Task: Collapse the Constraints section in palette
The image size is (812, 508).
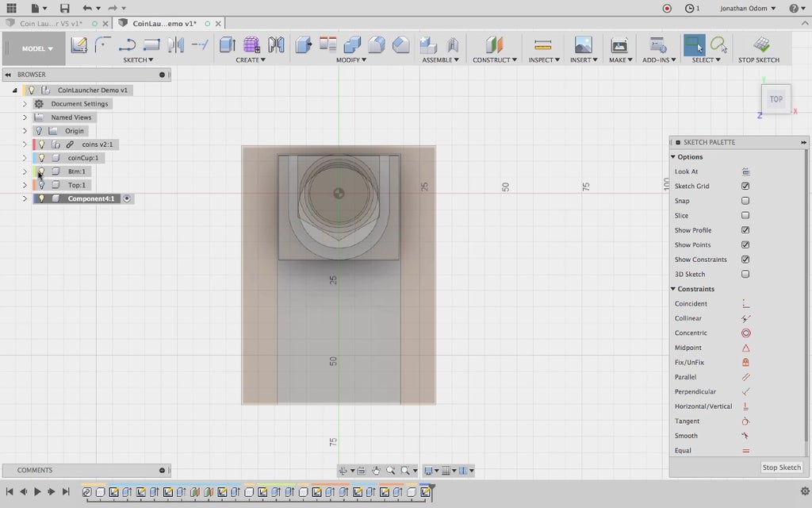Action: (673, 289)
